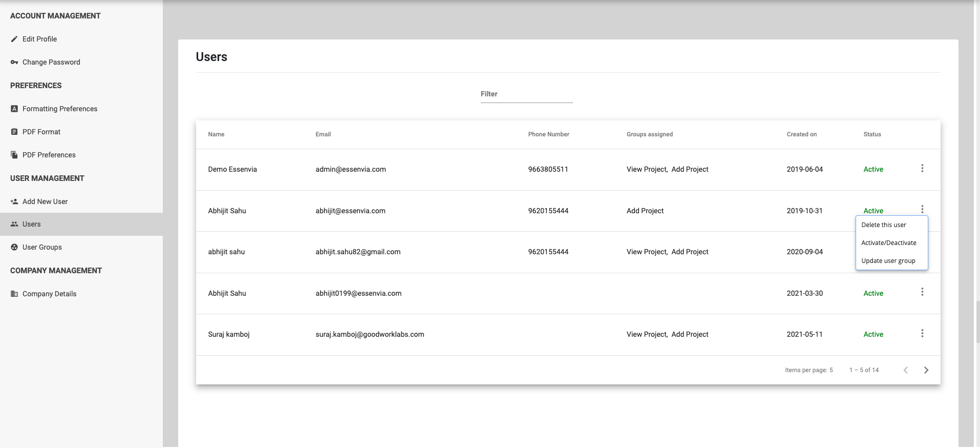The image size is (980, 448).
Task: Click the Email column header
Action: point(323,134)
